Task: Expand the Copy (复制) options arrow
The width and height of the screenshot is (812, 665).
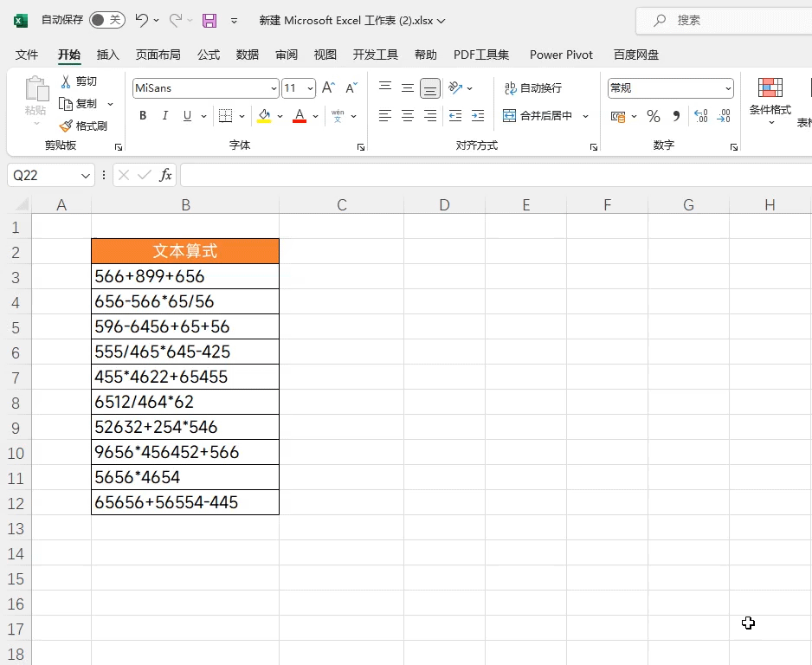Action: click(x=110, y=104)
